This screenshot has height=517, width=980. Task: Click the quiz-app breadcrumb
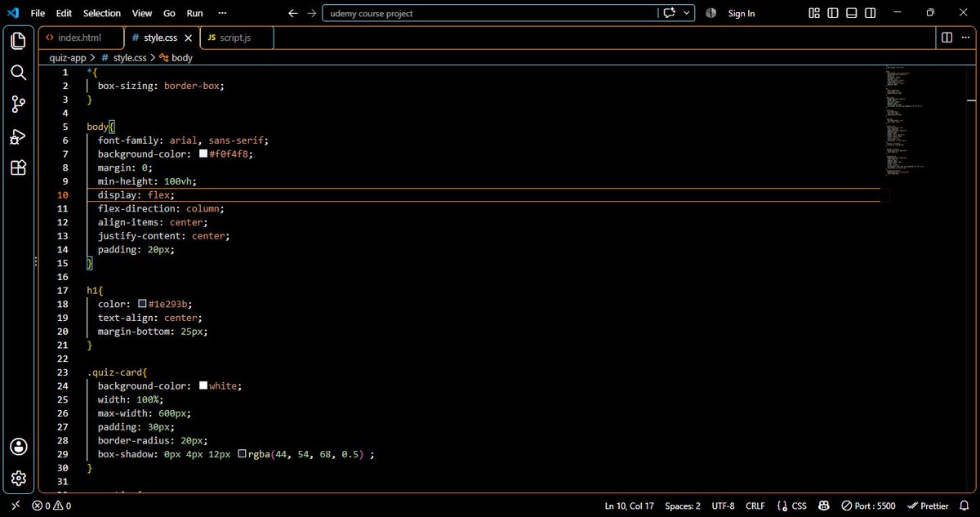point(67,58)
